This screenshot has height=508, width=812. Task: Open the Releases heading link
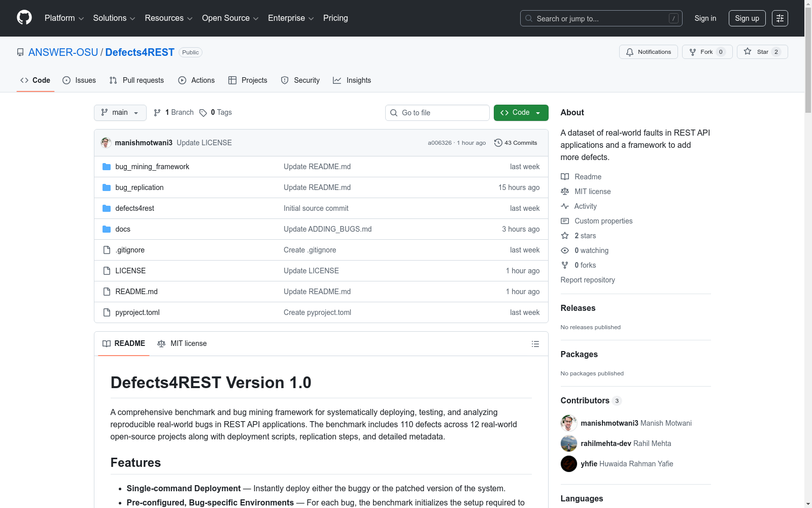(x=578, y=308)
